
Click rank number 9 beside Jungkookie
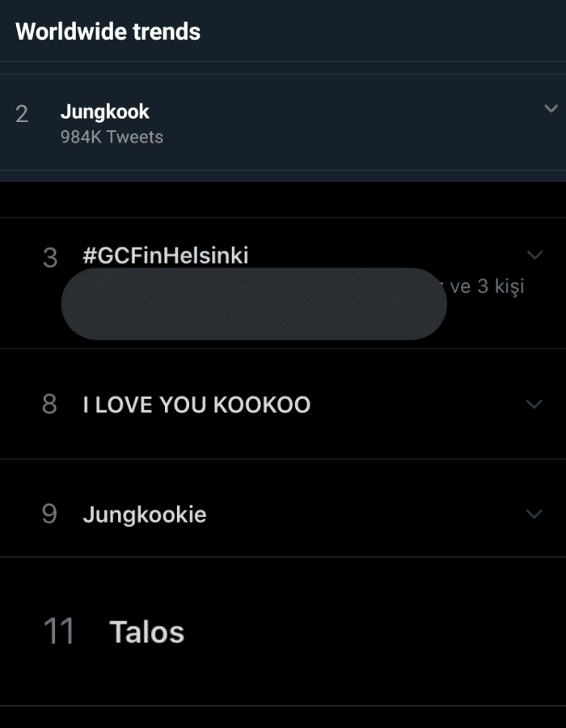(x=49, y=514)
